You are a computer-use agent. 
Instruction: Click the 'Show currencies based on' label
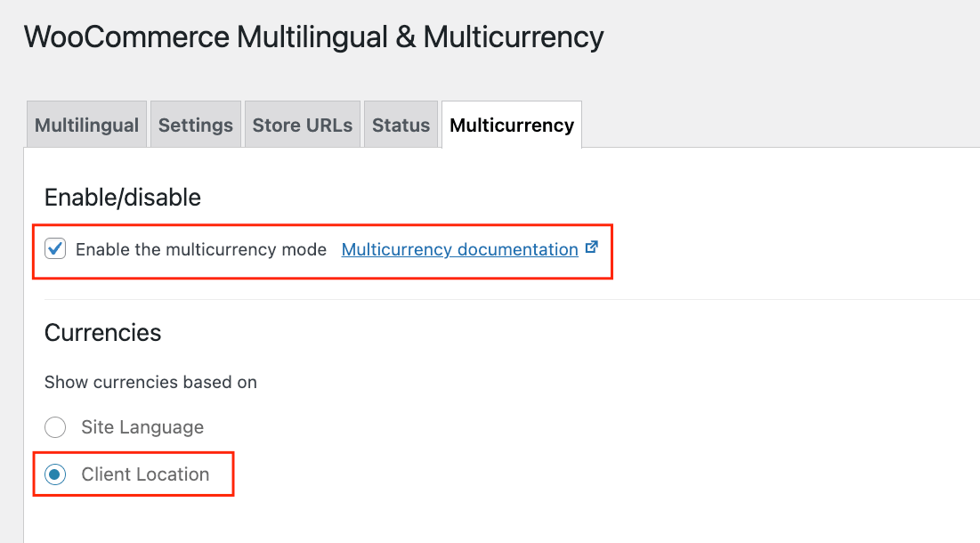pos(150,382)
